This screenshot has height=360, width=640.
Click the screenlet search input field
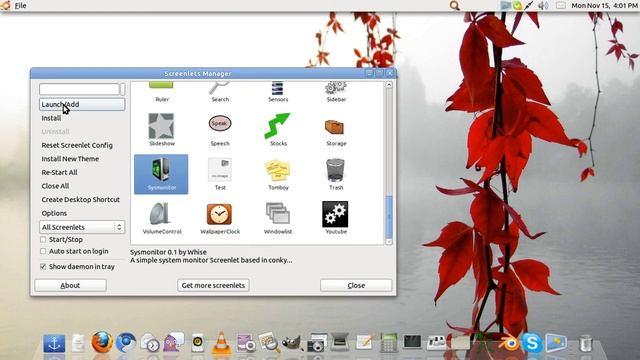point(79,89)
